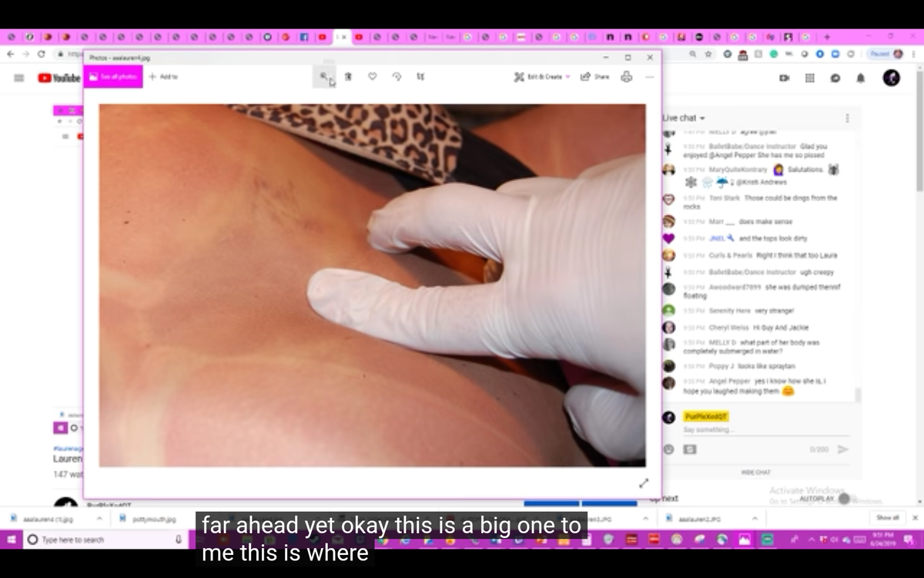Screen dimensions: 924x578
Task: Open YouTube notifications bell
Action: click(860, 78)
